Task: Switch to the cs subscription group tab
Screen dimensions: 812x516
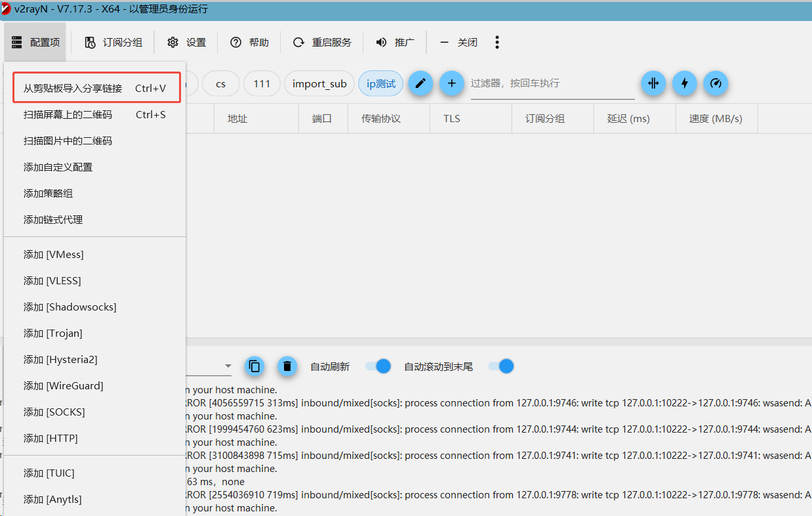Action: coord(221,83)
